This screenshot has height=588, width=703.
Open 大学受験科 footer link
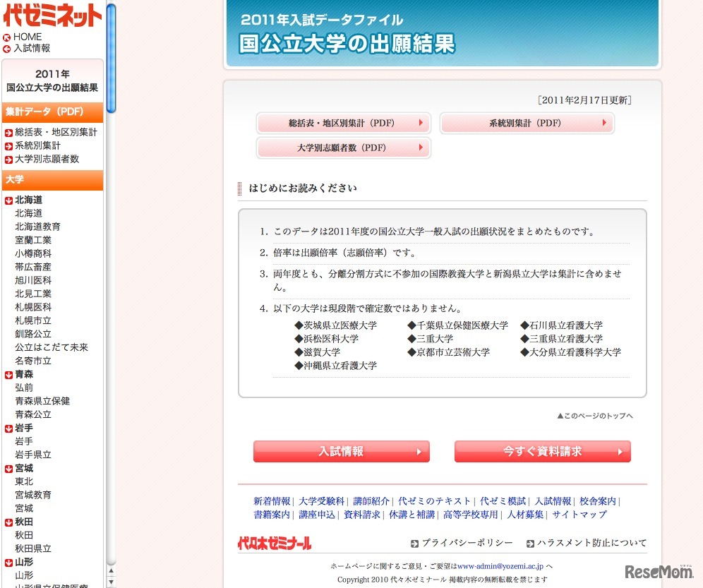(x=321, y=501)
